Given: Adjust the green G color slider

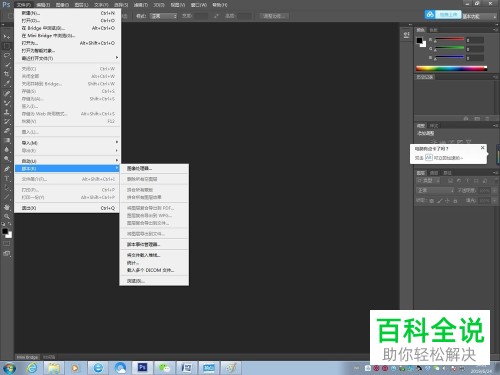Looking at the screenshot, I should [449, 49].
